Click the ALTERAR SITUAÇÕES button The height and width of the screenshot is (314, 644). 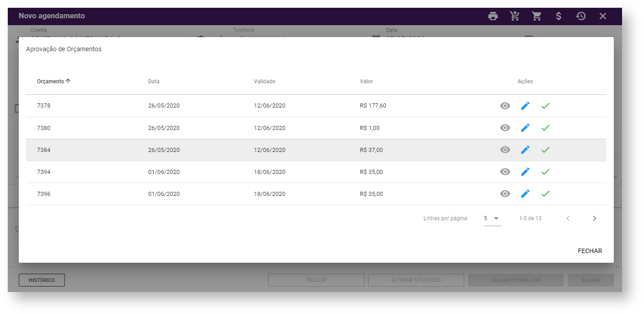(416, 280)
